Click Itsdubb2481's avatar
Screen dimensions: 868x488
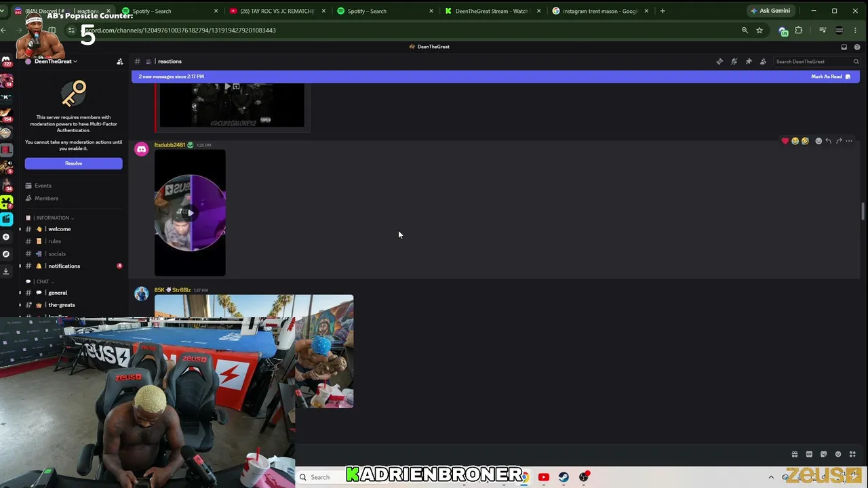[142, 149]
